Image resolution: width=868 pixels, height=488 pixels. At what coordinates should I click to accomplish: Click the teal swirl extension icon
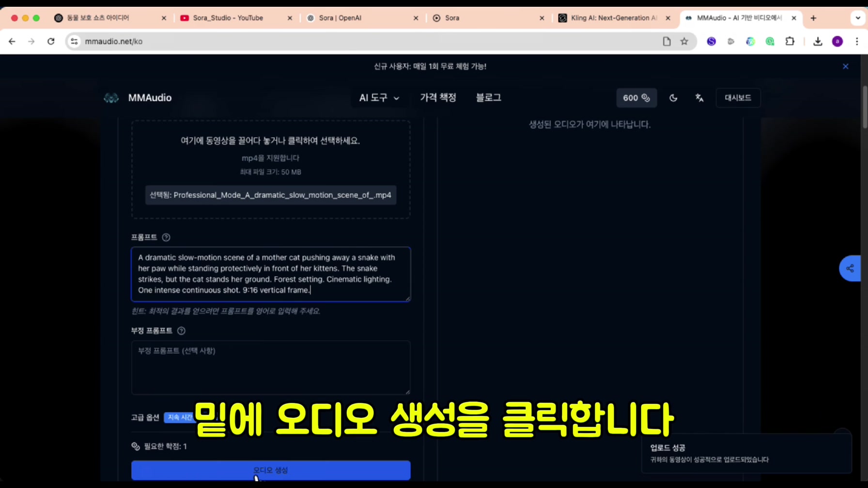pos(750,42)
